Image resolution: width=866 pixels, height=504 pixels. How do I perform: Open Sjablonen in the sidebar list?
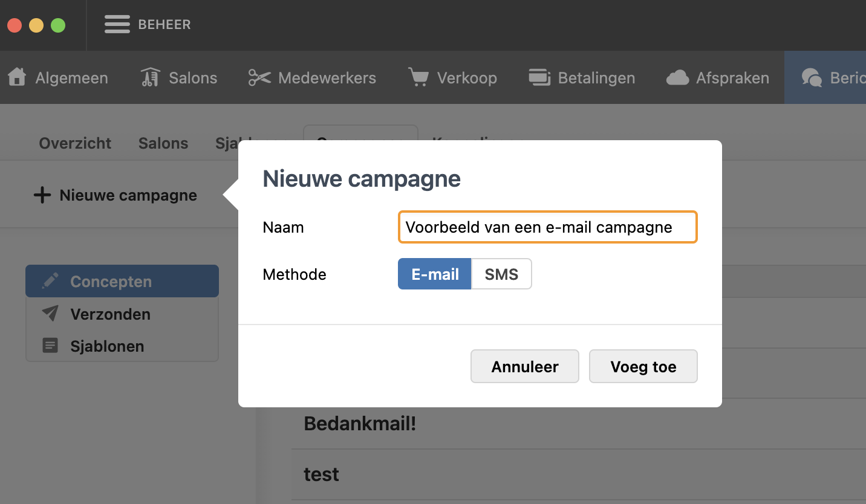coord(107,346)
